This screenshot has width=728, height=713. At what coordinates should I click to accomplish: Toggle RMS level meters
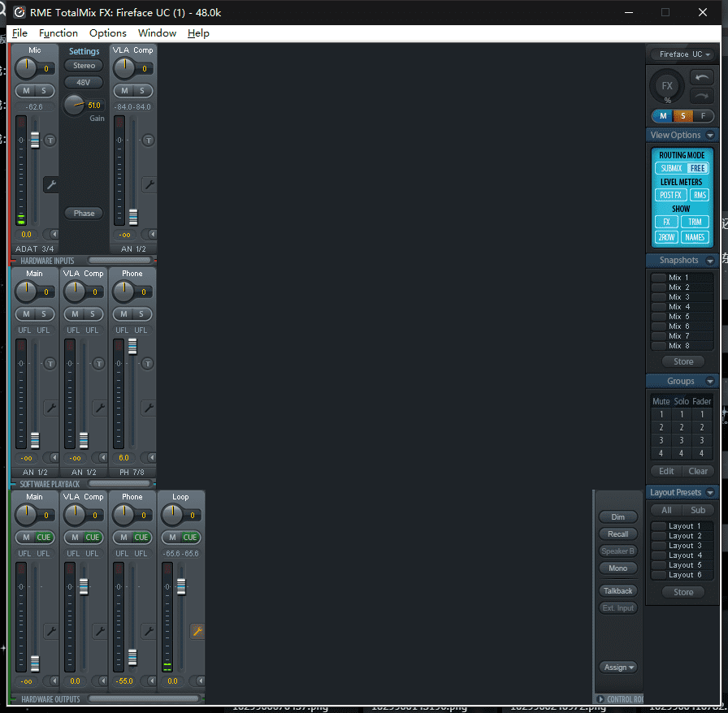pos(700,195)
